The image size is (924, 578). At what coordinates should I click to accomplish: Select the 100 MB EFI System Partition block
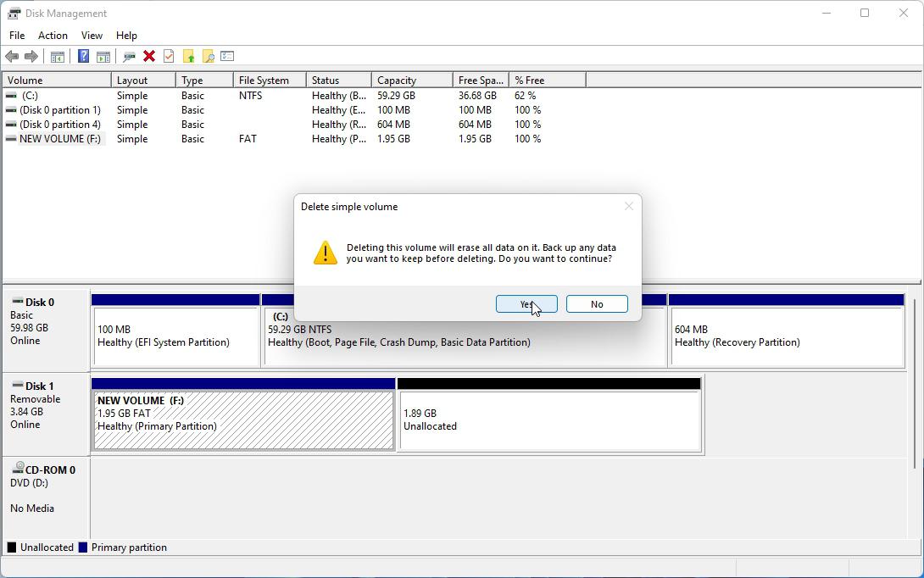tap(175, 331)
